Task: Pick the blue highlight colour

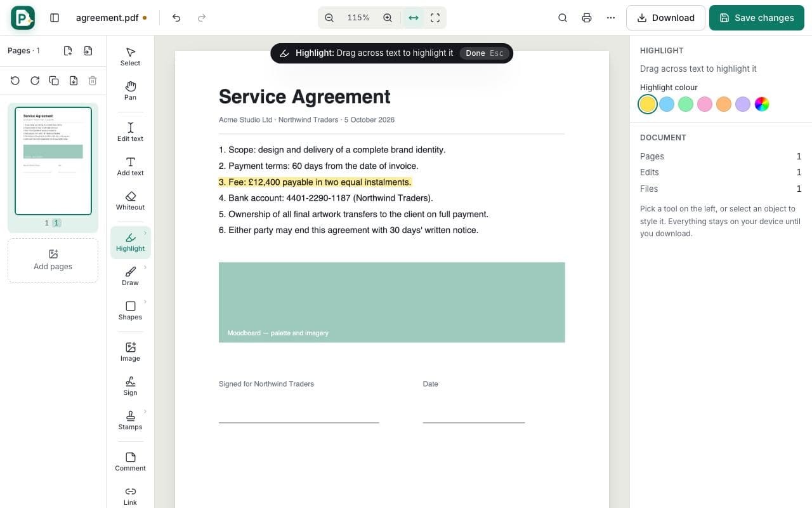Action: tap(666, 104)
